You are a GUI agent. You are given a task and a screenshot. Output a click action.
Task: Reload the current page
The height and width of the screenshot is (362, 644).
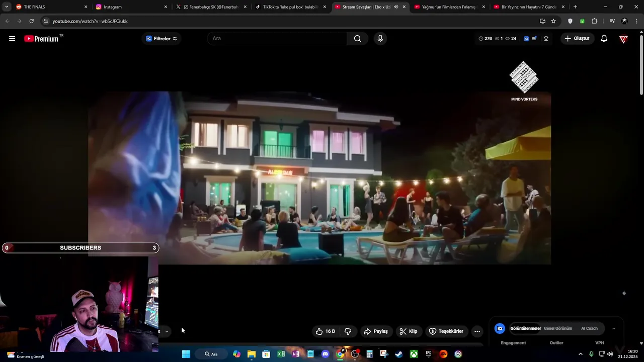(31, 21)
